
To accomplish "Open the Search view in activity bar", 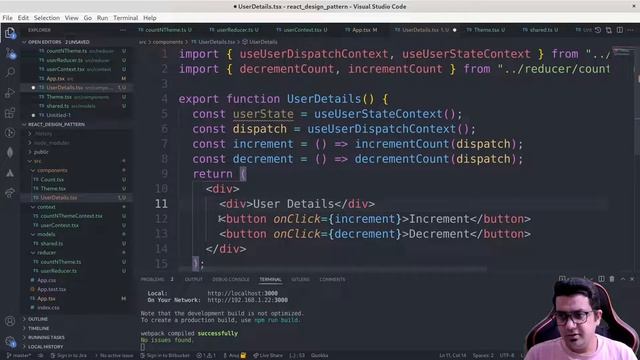I will [x=10, y=73].
